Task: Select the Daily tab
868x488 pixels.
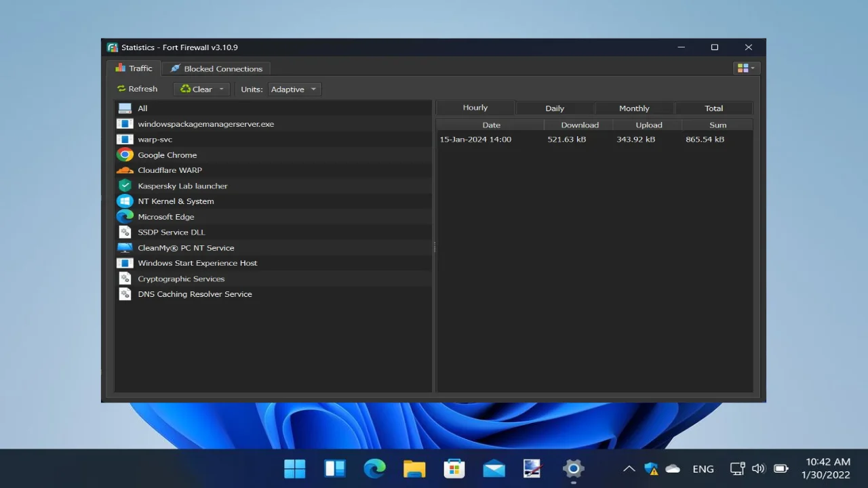Action: pos(555,108)
